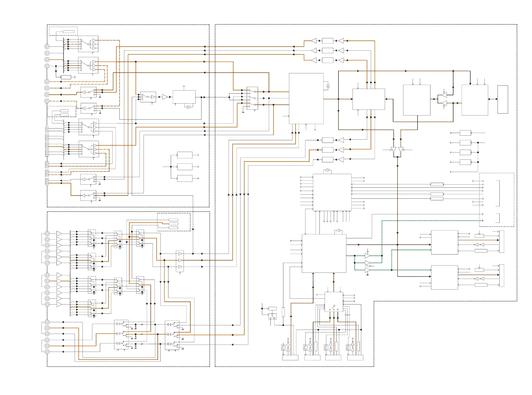
Task: Click the standalone large amplifier triangle before the wide block
Action: 165,97
